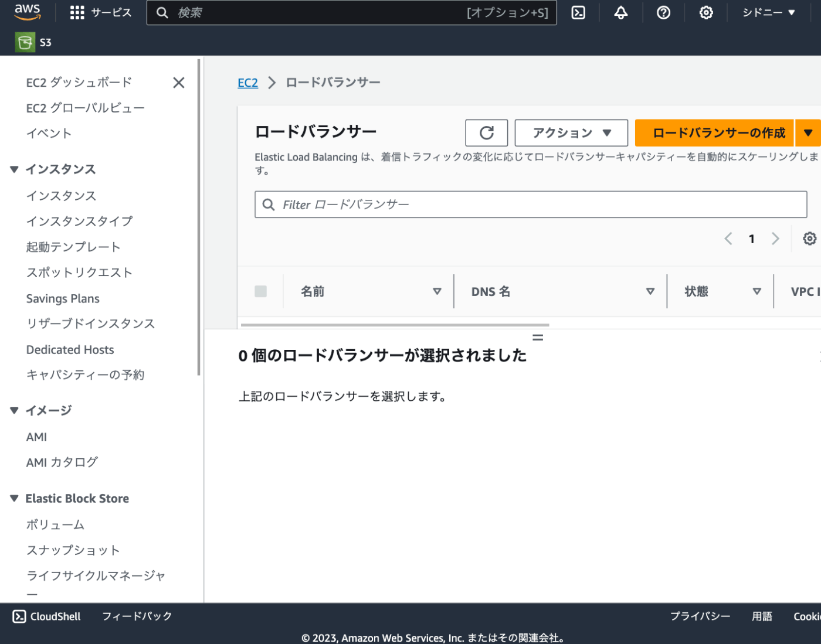Open 起動テンプレート in sidebar

coord(73,247)
